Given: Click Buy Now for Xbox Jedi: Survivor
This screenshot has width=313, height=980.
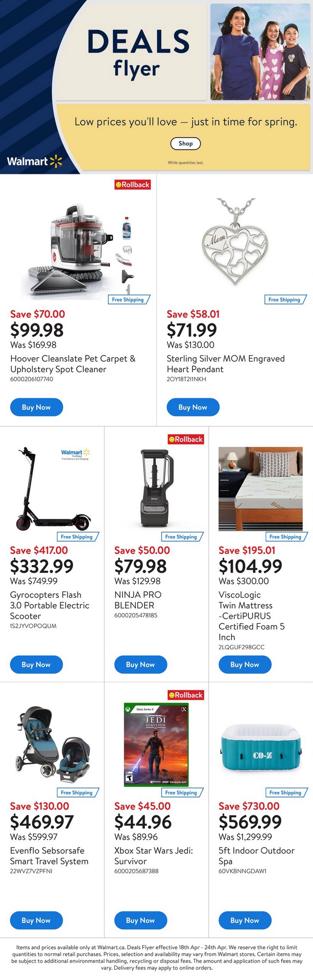Looking at the screenshot, I should coord(141,920).
